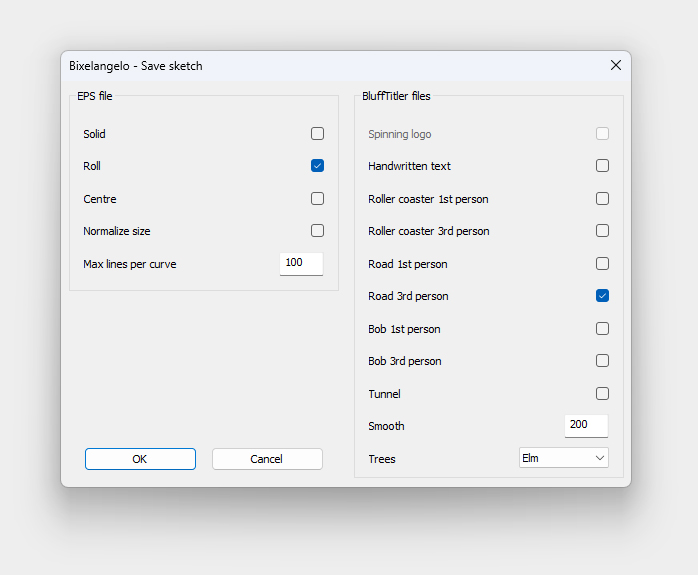Screen dimensions: 698x575
Task: Tick the Bob 3rd person checkbox
Action: (602, 360)
